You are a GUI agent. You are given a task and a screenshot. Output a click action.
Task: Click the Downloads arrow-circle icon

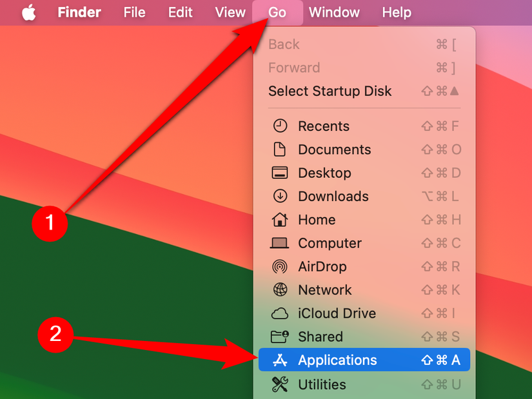pyautogui.click(x=280, y=196)
